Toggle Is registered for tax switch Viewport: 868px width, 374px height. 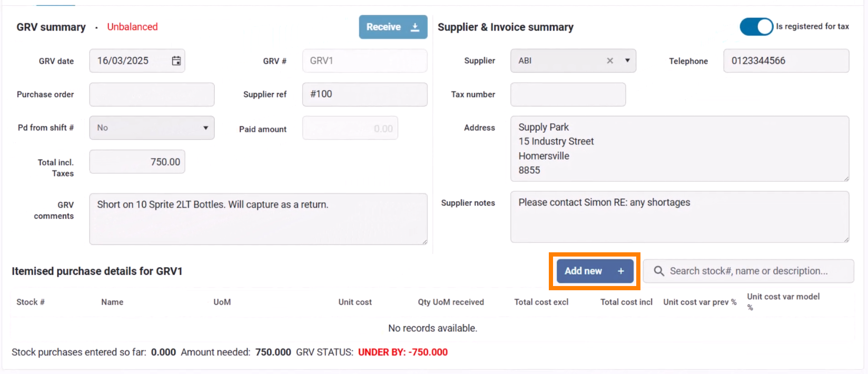[x=756, y=26]
